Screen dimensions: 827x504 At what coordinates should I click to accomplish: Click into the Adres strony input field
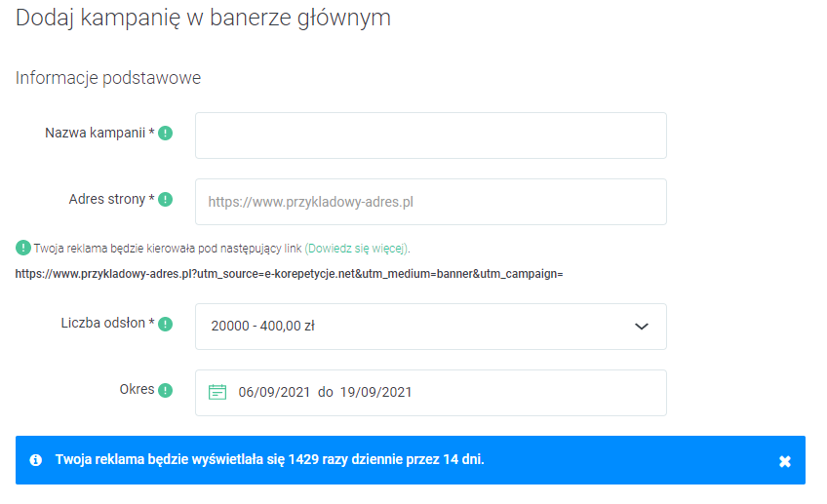430,202
